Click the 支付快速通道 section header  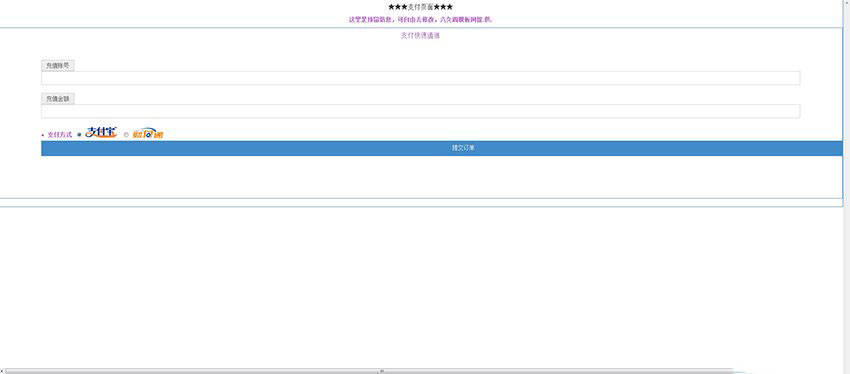(x=420, y=36)
